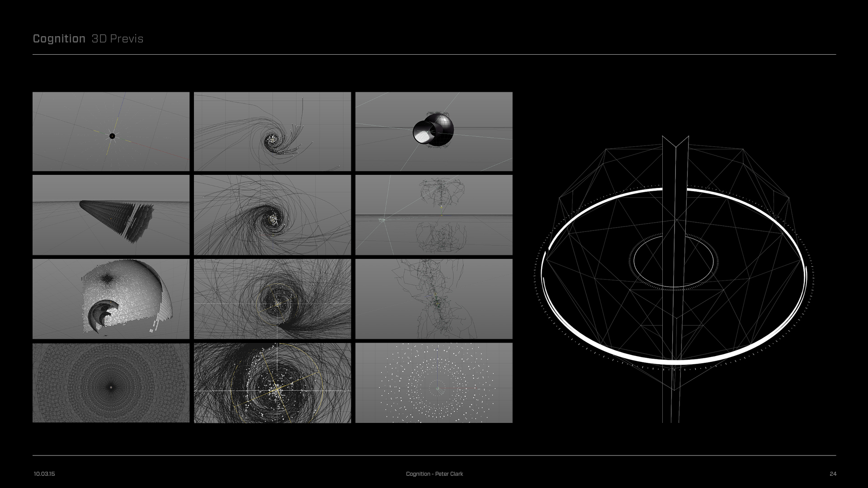Open the dense vortex lines thumbnail
This screenshot has height=488, width=868.
pos(272,299)
